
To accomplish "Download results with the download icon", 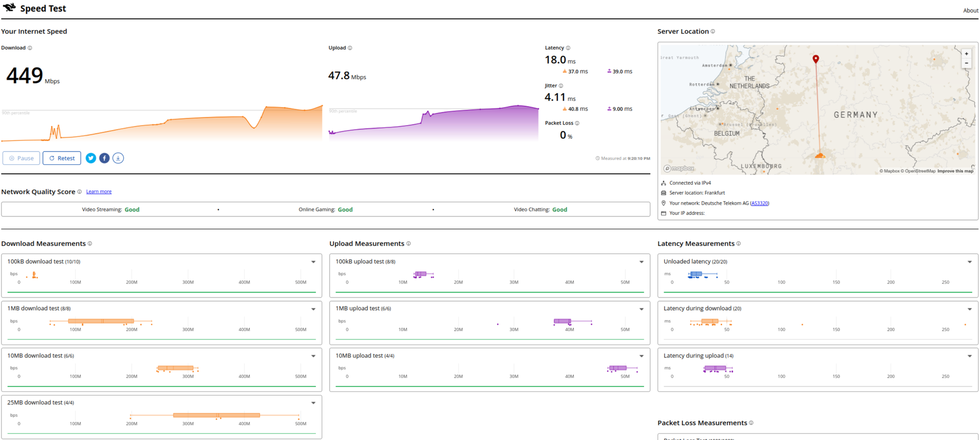I will [x=118, y=158].
